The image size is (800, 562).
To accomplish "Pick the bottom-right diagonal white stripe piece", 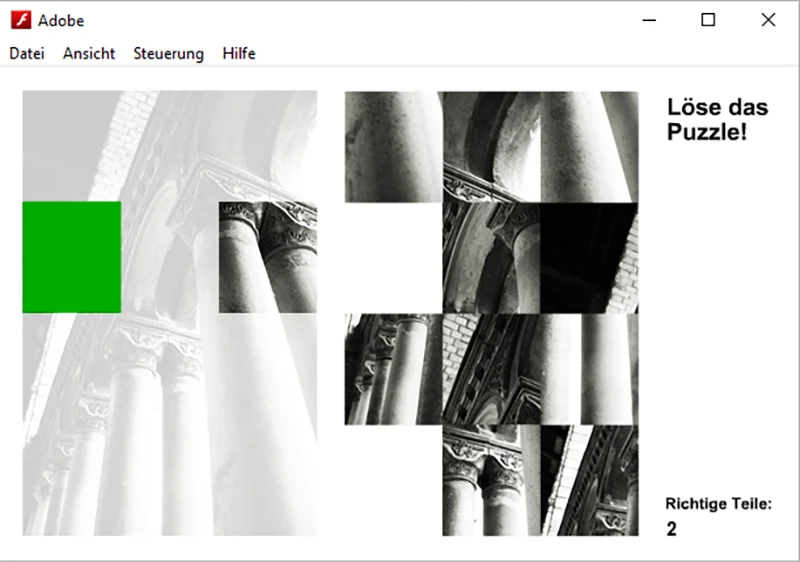I will [589, 480].
